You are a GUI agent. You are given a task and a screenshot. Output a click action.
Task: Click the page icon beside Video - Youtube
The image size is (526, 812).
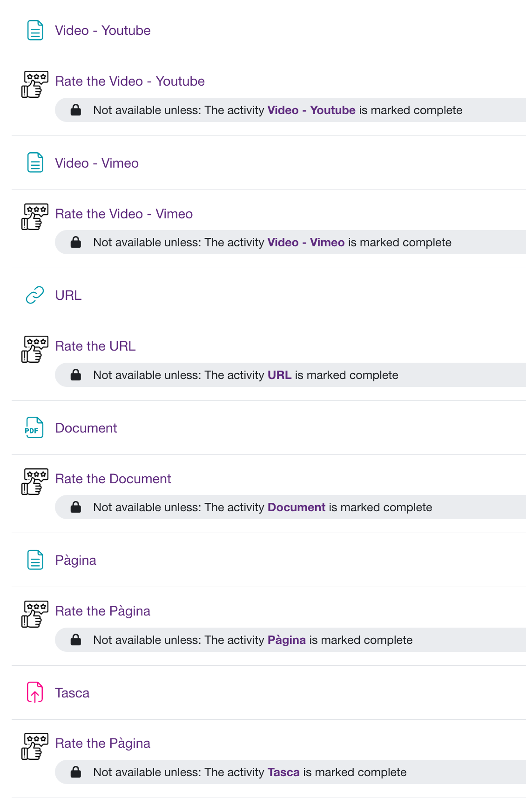click(35, 31)
